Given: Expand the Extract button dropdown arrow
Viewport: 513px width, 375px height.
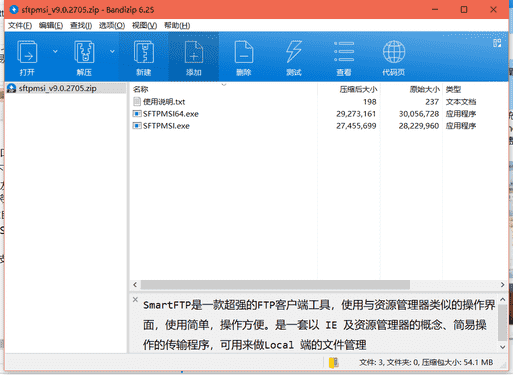Looking at the screenshot, I should [x=112, y=51].
